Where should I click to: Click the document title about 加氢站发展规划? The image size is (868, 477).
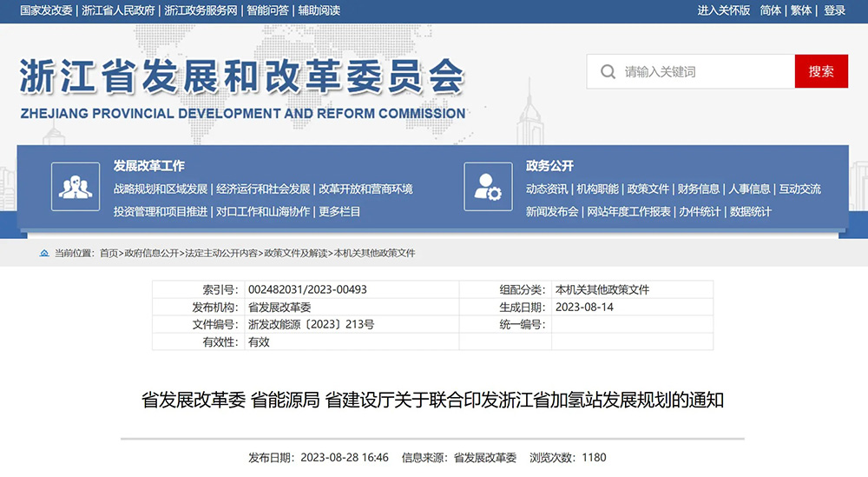tap(432, 400)
